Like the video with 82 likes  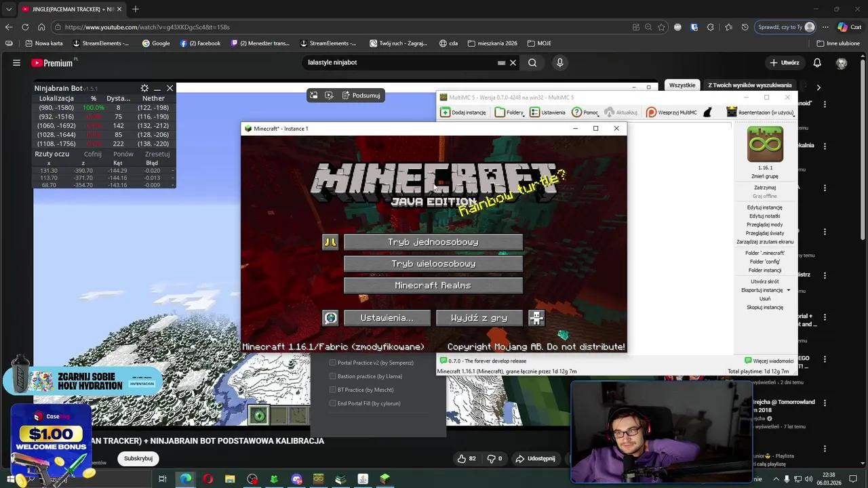click(467, 458)
